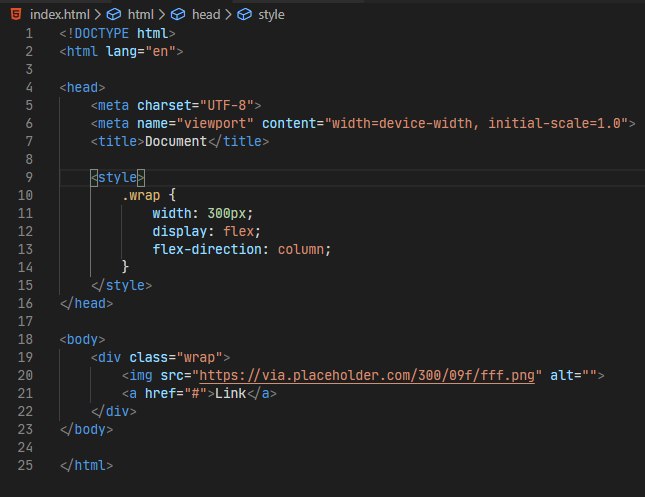Select the style breadcrumb segment
645x497 pixels.
271,14
